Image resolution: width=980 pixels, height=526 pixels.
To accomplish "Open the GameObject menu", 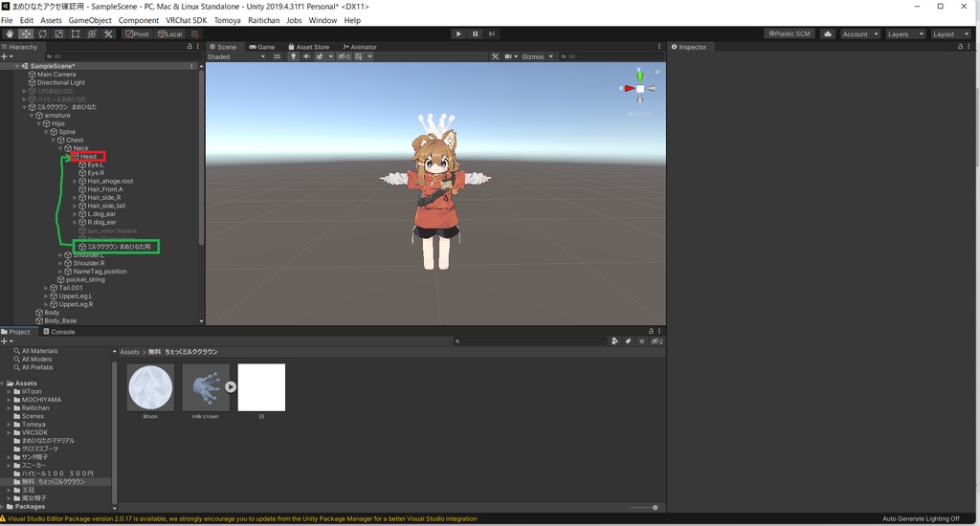I will [x=90, y=20].
